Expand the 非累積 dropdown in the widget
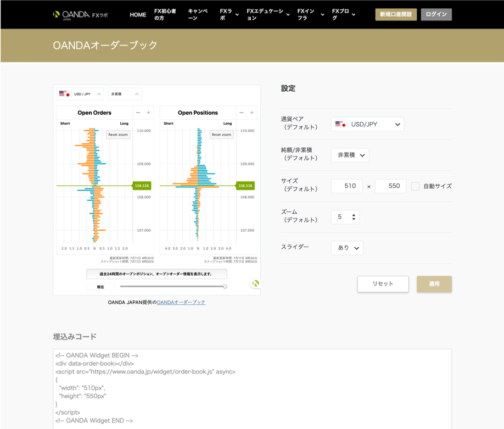Screen dimensions: 504x429 (125, 94)
